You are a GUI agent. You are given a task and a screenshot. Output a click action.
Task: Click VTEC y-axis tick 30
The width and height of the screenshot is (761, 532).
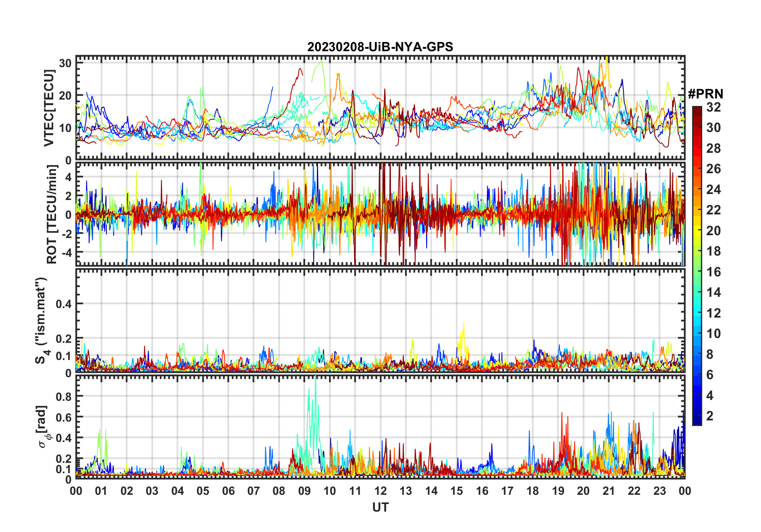pyautogui.click(x=65, y=63)
